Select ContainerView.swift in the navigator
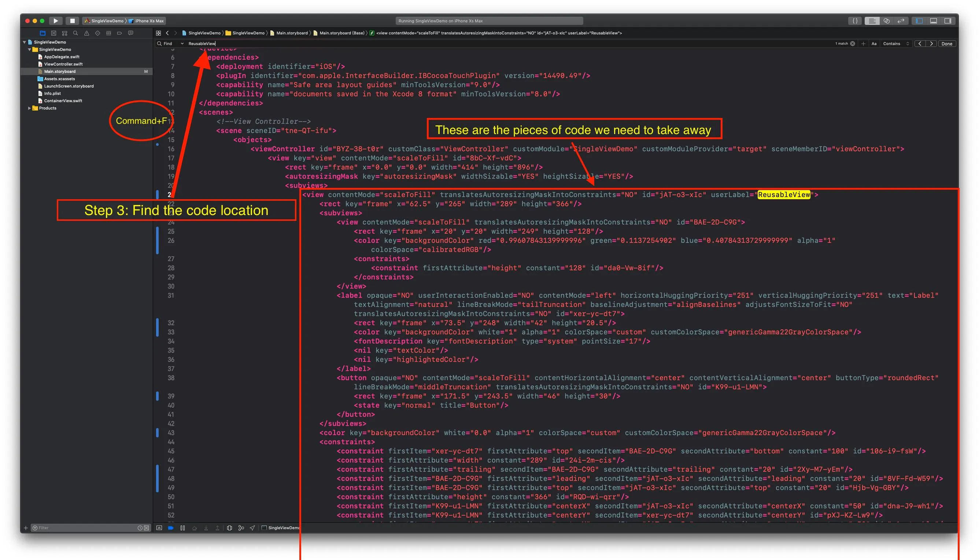979x560 pixels. click(63, 101)
